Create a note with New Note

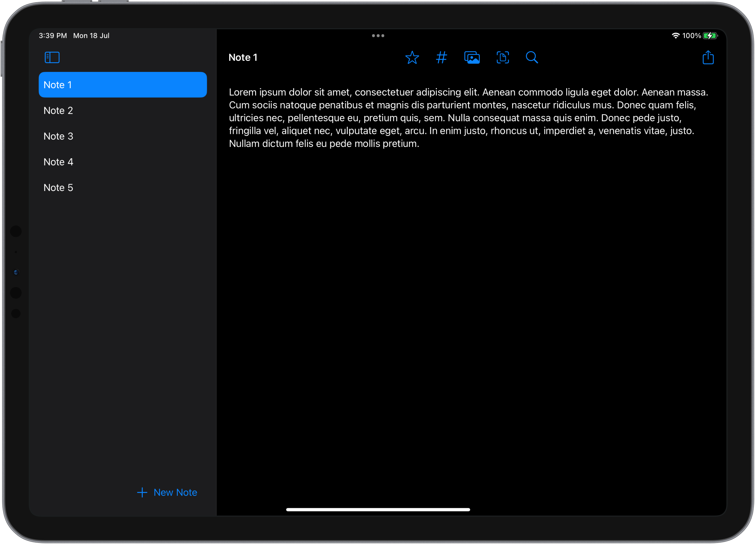pos(167,492)
